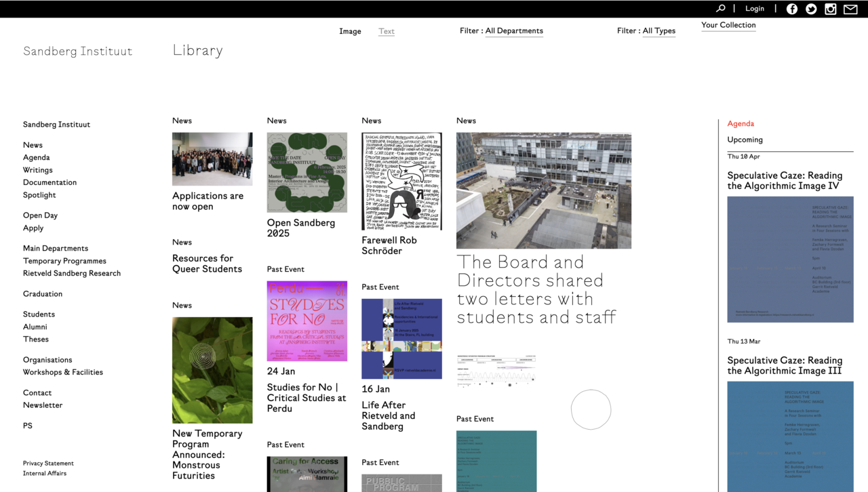Screen dimensions: 868x492
Task: Open Resources for Queer Students
Action: point(207,264)
